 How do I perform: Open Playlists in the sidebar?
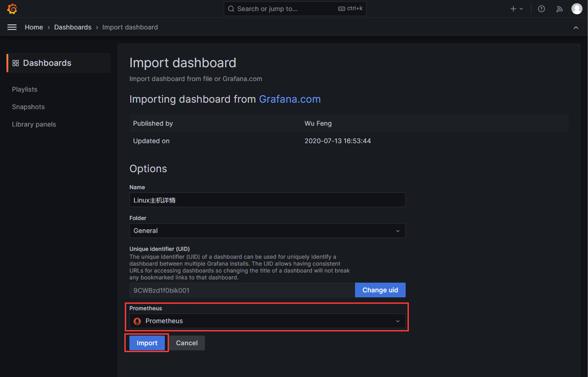coord(25,89)
